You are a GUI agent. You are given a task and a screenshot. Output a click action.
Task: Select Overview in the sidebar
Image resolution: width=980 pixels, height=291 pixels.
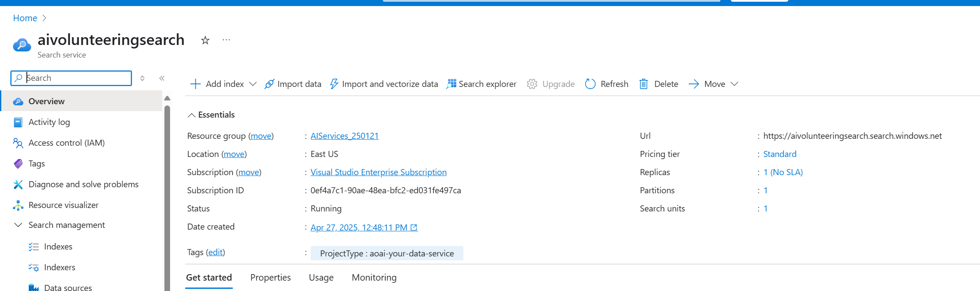pos(81,101)
